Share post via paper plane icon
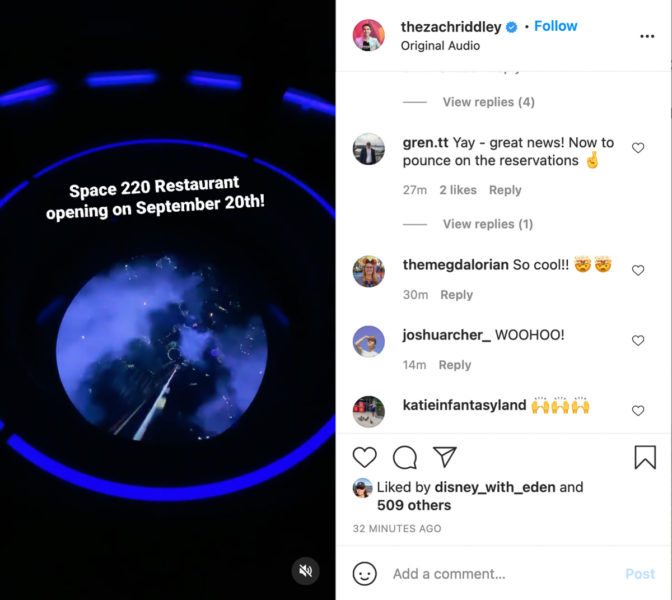 [444, 456]
